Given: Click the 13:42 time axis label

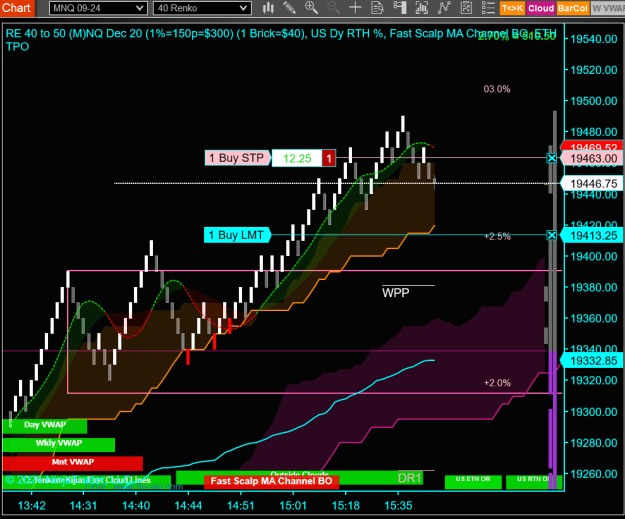Looking at the screenshot, I should 32,506.
